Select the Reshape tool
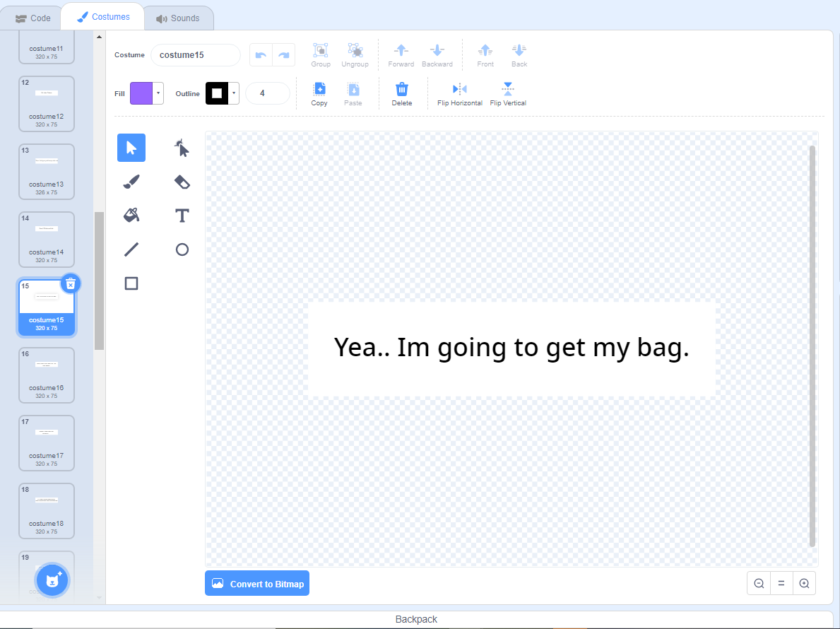 pyautogui.click(x=182, y=148)
